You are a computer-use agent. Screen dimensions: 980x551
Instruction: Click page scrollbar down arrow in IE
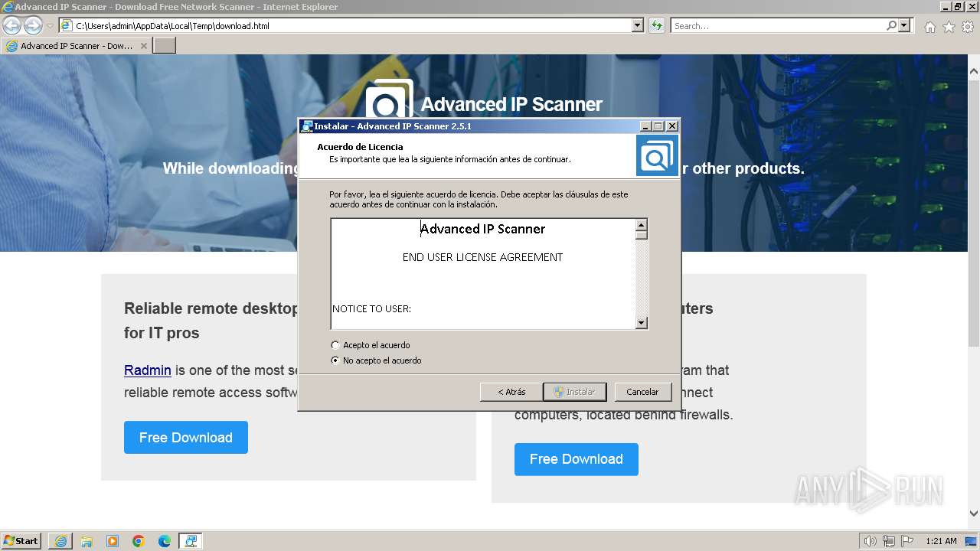pos(974,514)
